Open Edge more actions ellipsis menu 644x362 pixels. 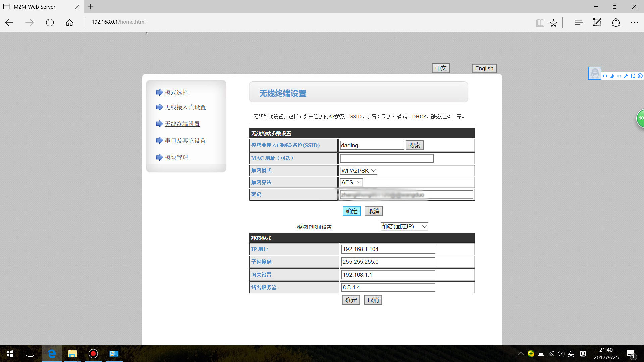click(634, 22)
